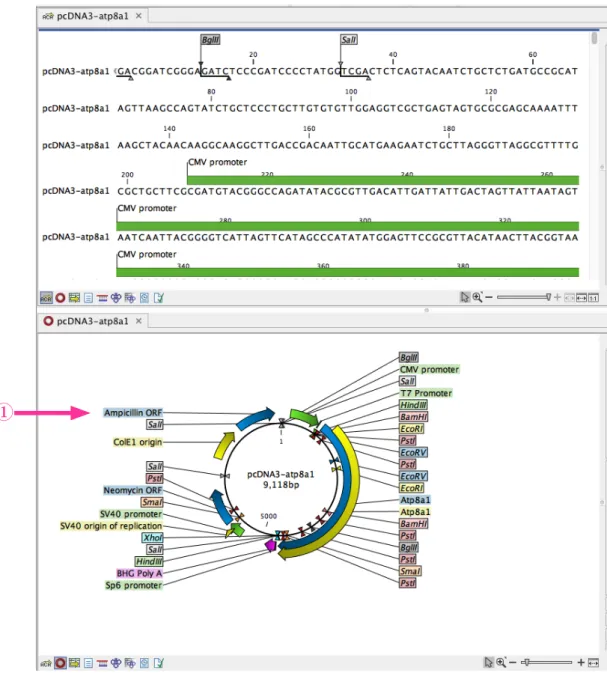Click the structure view icon, upper toolbar
This screenshot has width=607, height=673.
(116, 297)
